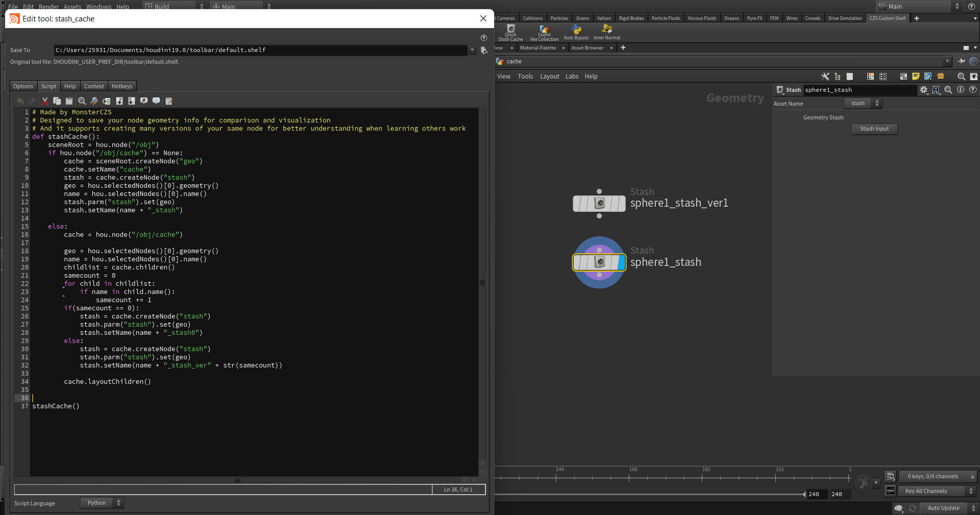The height and width of the screenshot is (515, 980).
Task: Open the Layout menu in network editor
Action: tap(549, 77)
